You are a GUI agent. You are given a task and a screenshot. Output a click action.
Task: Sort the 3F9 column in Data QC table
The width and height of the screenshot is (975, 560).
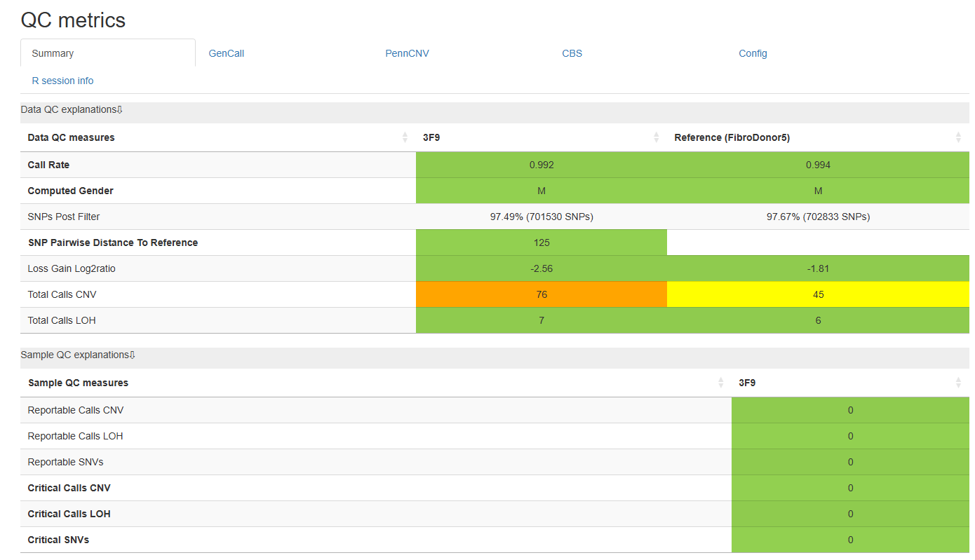click(x=542, y=137)
